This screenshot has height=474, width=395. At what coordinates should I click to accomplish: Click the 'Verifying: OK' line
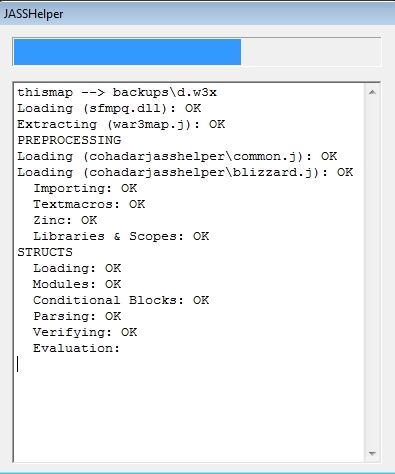point(85,332)
